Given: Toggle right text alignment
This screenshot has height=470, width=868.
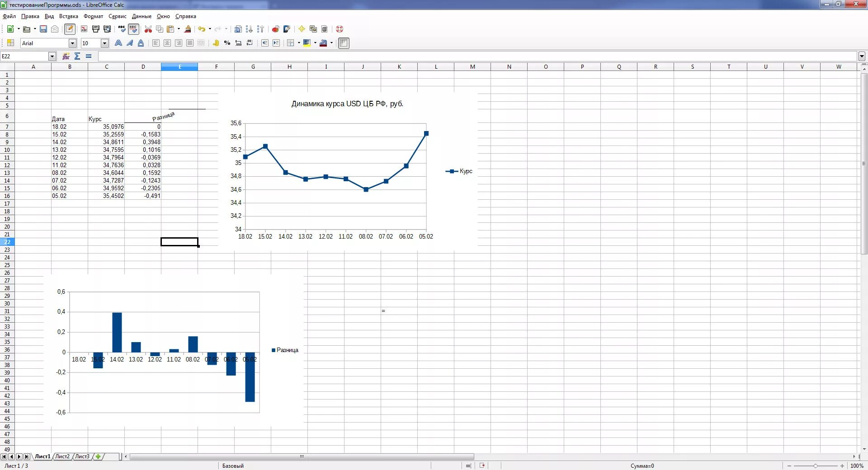Looking at the screenshot, I should pos(179,43).
